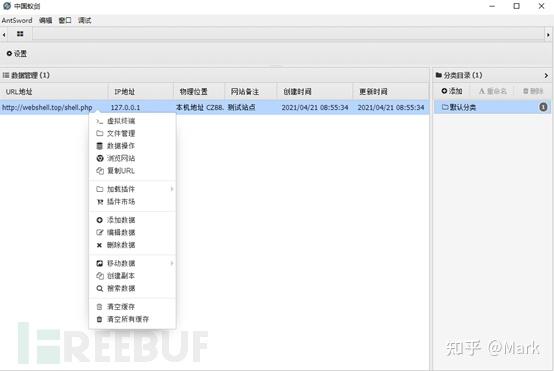Click the left tab scroll arrow
554x371 pixels.
pyautogui.click(x=4, y=35)
